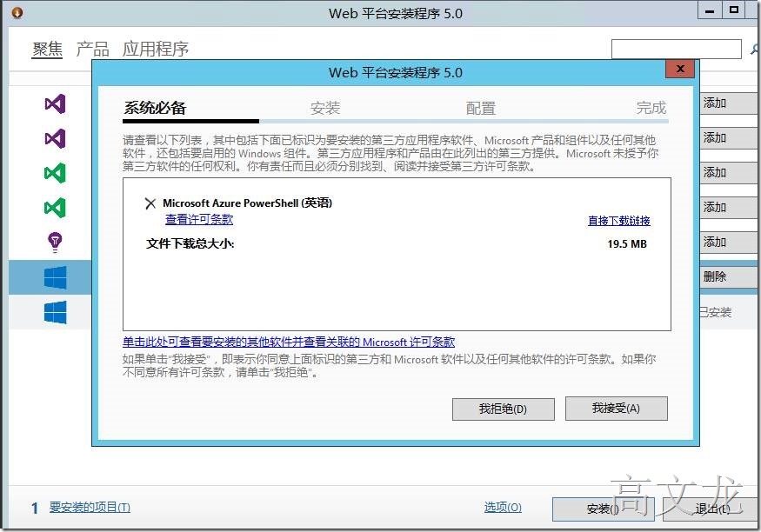761x532 pixels.
Task: Click the 安装 step header
Action: click(x=325, y=108)
